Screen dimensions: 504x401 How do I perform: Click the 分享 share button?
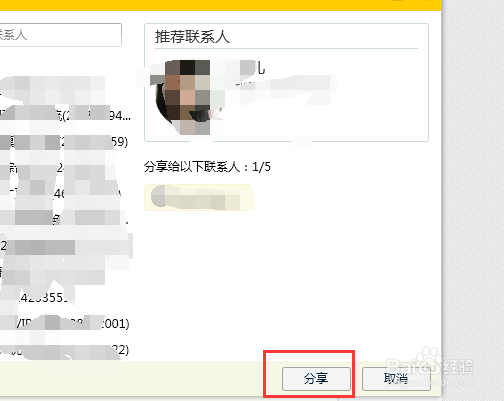tap(316, 379)
